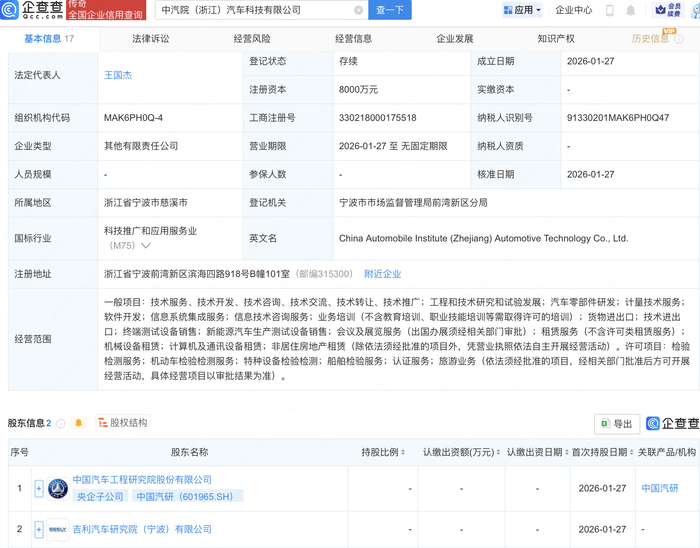Switch to 知识产权 tab

(556, 39)
